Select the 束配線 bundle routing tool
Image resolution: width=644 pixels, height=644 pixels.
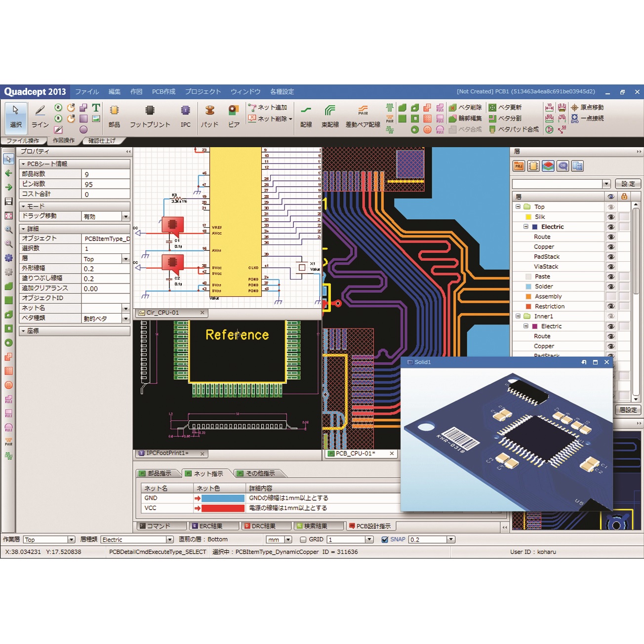pyautogui.click(x=330, y=111)
